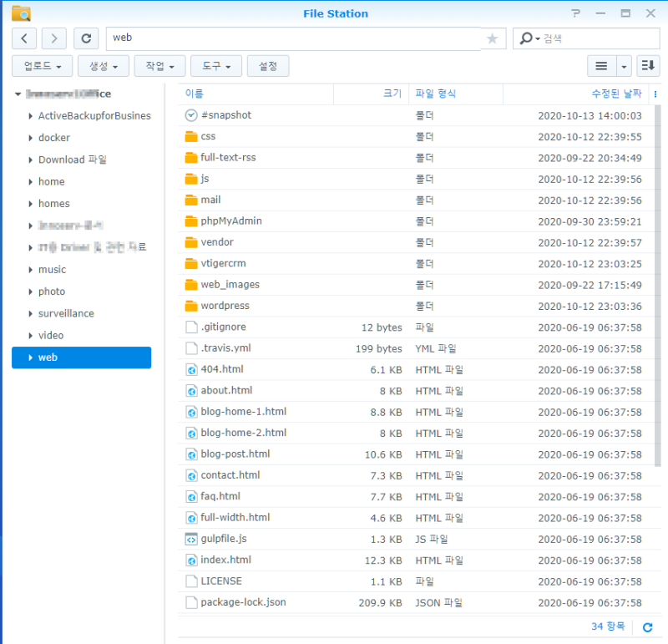The height and width of the screenshot is (644, 668).
Task: Add web folder to favorites star
Action: coord(493,38)
